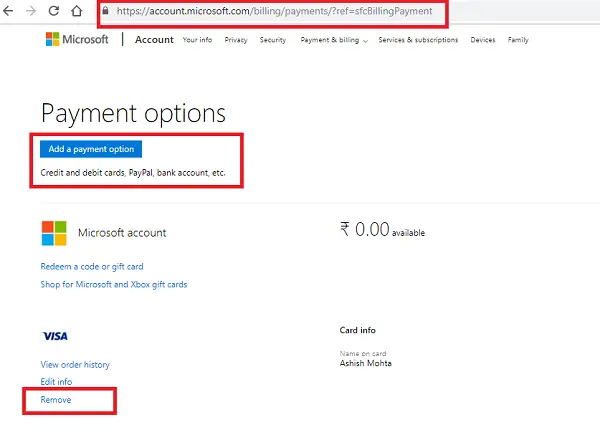Reload the page with refresh icon

point(52,11)
